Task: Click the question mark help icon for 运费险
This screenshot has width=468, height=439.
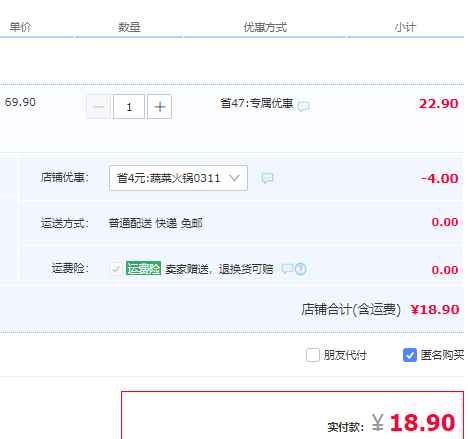Action: click(301, 269)
